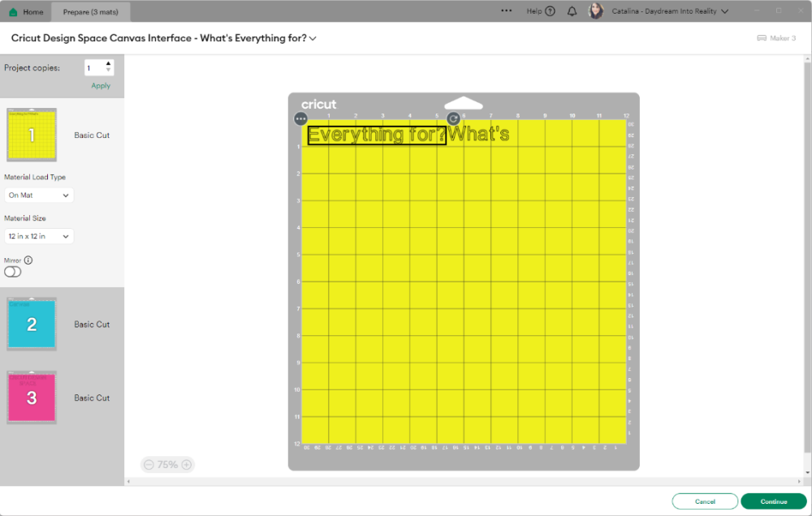812x516 pixels.
Task: Zoom out with the minus icon
Action: click(149, 465)
